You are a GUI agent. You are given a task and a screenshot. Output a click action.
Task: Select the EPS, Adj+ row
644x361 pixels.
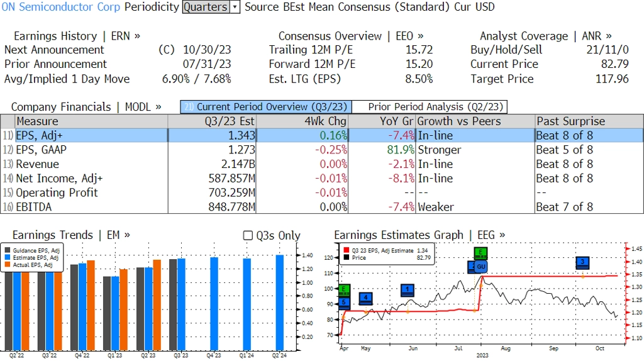click(x=322, y=135)
